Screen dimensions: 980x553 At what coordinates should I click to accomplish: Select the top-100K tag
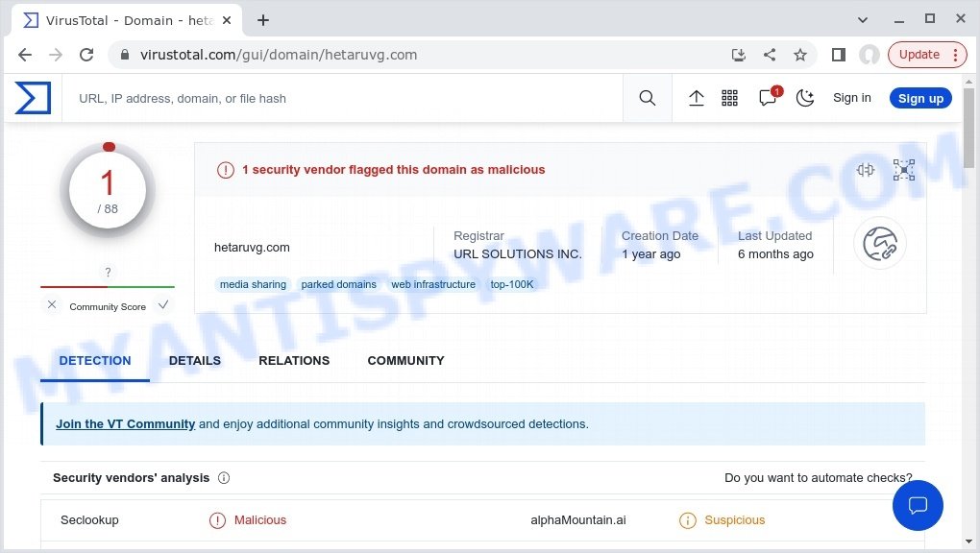(x=512, y=284)
